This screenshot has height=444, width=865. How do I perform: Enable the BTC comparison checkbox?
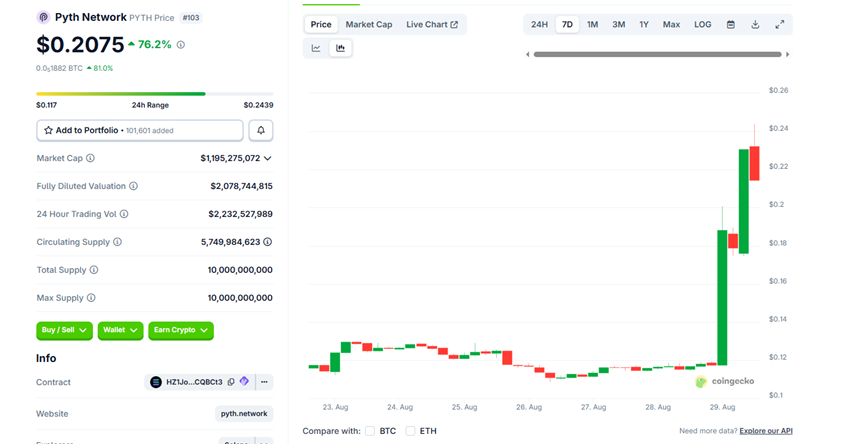pos(370,431)
